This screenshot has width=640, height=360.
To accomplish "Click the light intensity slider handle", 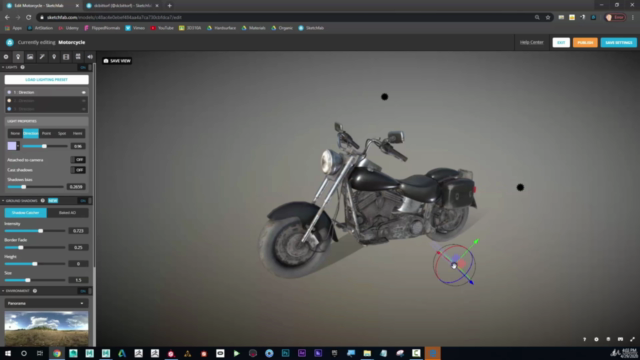I will [x=44, y=146].
